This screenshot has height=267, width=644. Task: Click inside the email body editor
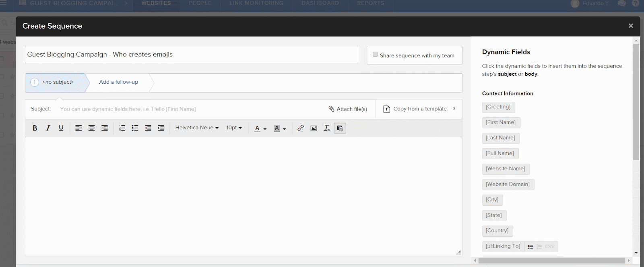pos(243,197)
